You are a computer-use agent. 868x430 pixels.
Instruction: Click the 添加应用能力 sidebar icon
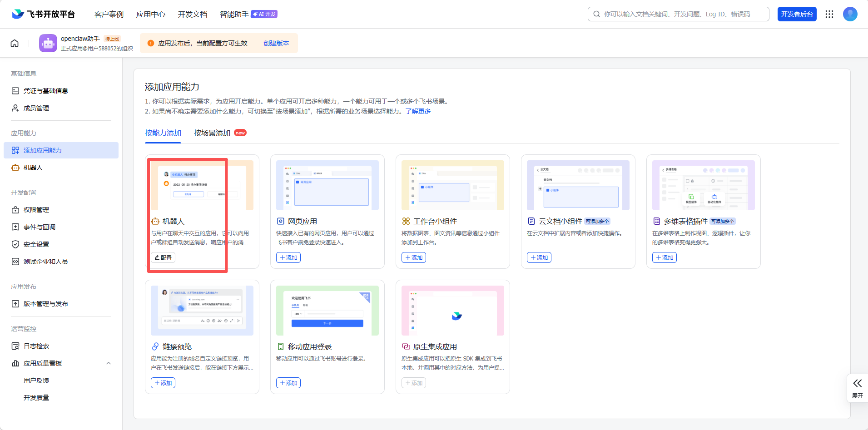point(15,150)
